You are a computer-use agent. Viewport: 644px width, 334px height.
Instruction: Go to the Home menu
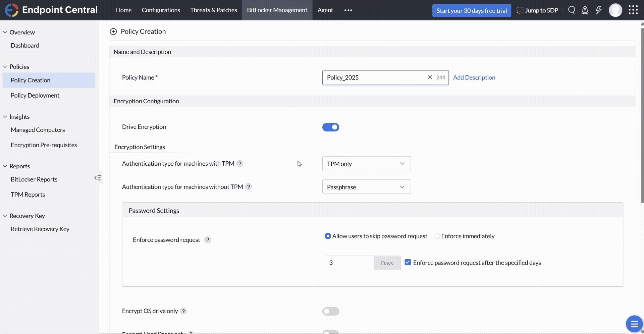point(124,10)
